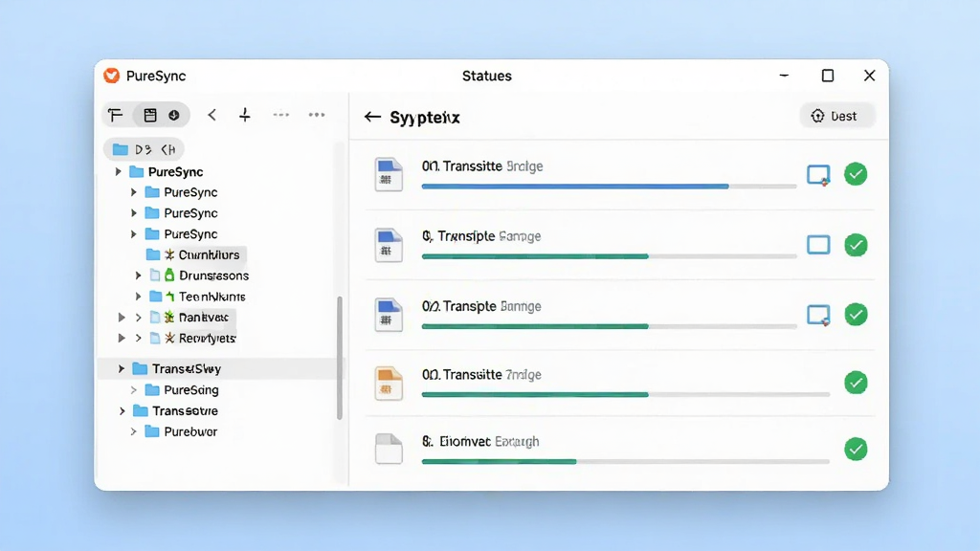
Task: Click the progress bar in the Eiomvet row
Action: (626, 462)
